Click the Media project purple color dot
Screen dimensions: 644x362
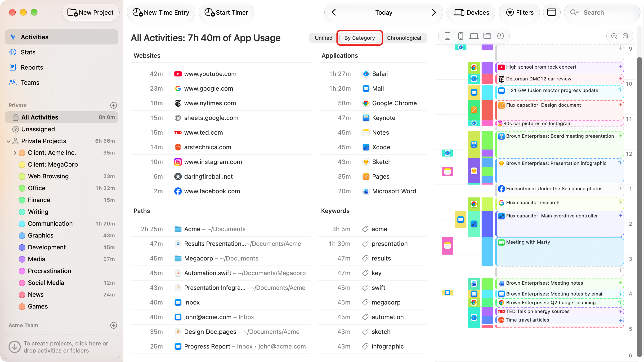[x=22, y=259]
